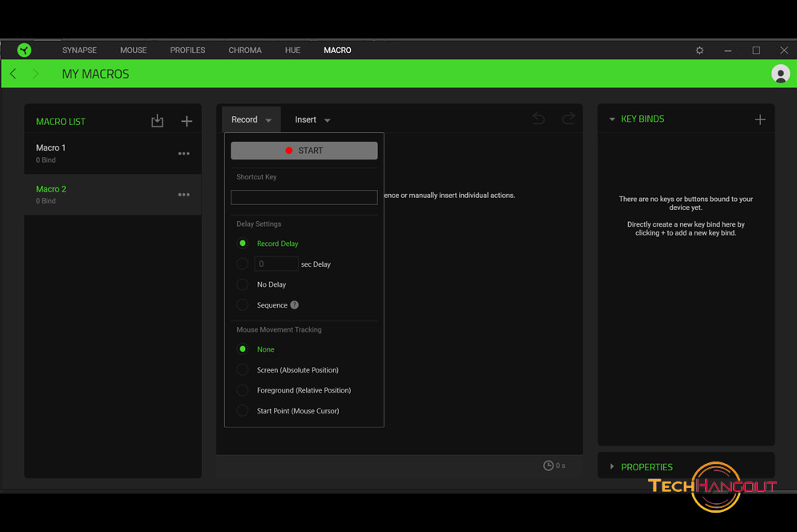Select Foreground (Relative Position) tracking
Viewport: 797px width, 532px height.
(x=243, y=390)
